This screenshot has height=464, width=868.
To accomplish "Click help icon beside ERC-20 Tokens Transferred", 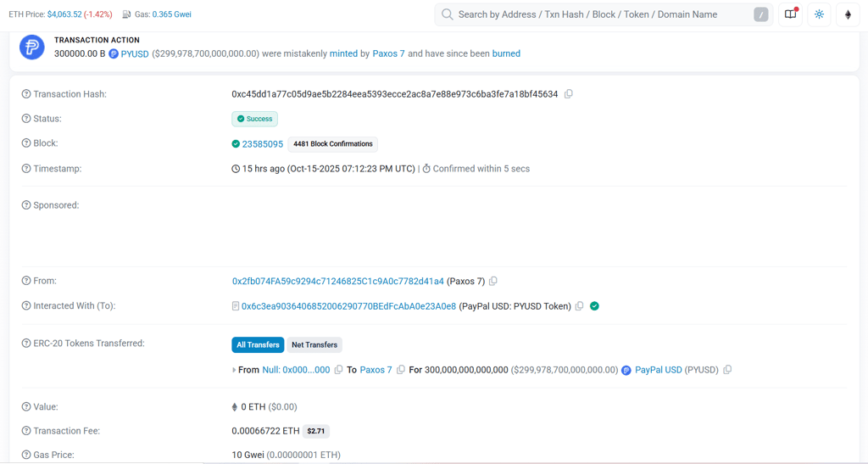I will [26, 344].
